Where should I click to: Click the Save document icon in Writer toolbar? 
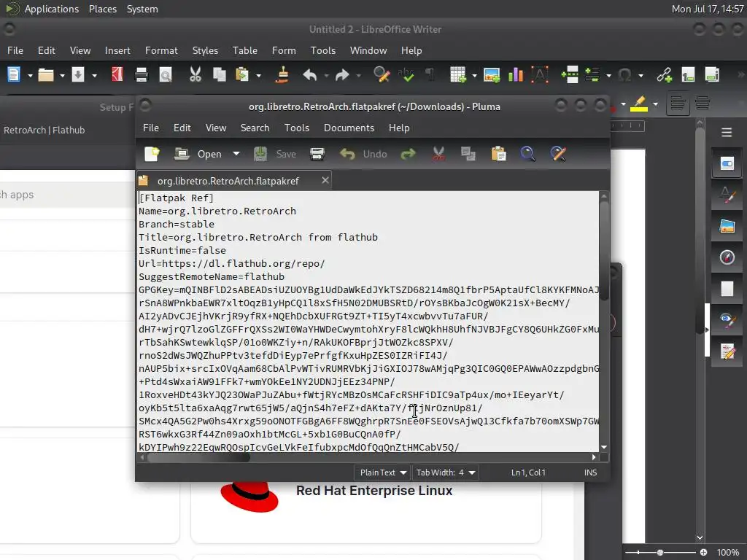77,75
